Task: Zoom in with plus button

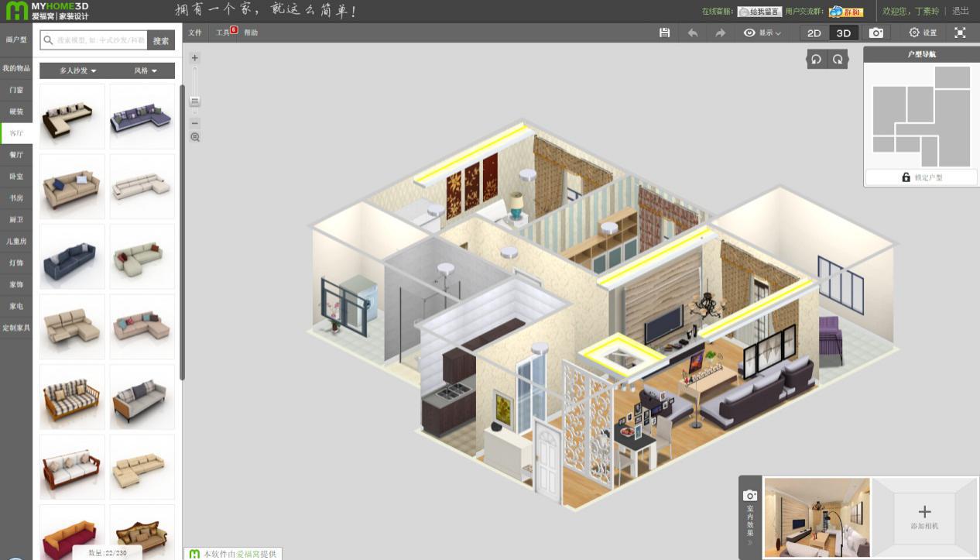Action: 195,58
